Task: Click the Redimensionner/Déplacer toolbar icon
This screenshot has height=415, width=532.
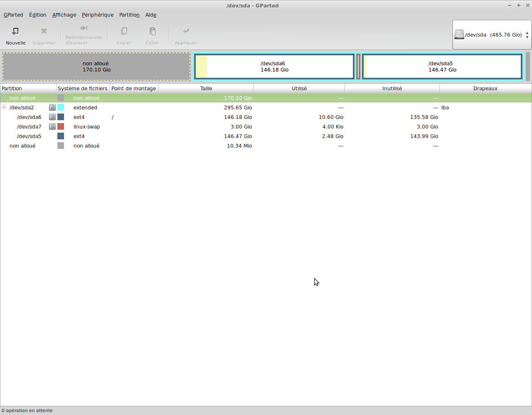Action: point(84,28)
